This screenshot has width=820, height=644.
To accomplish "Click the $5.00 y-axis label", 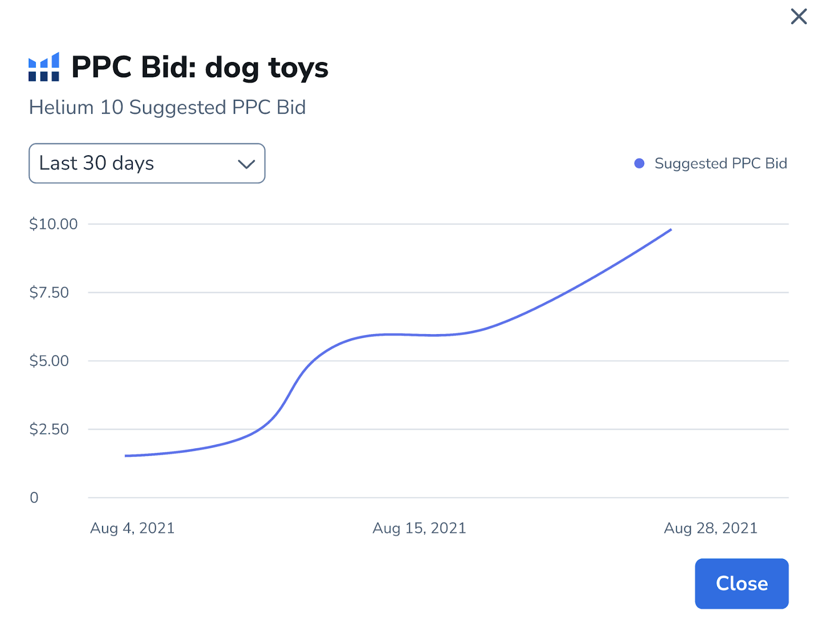I will coord(49,361).
